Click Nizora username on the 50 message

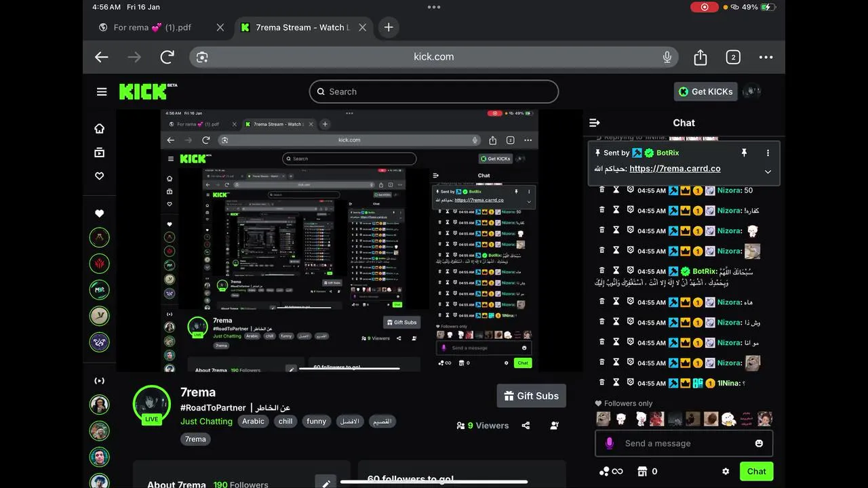pyautogui.click(x=729, y=190)
